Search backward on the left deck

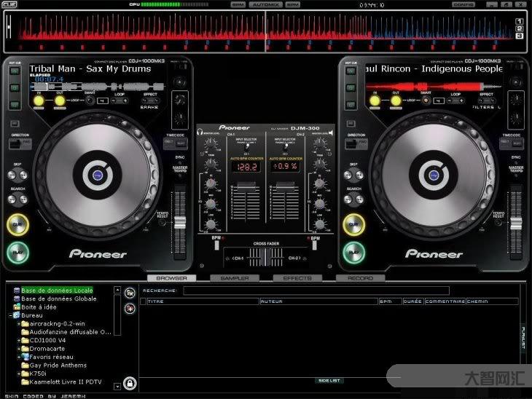coord(12,199)
